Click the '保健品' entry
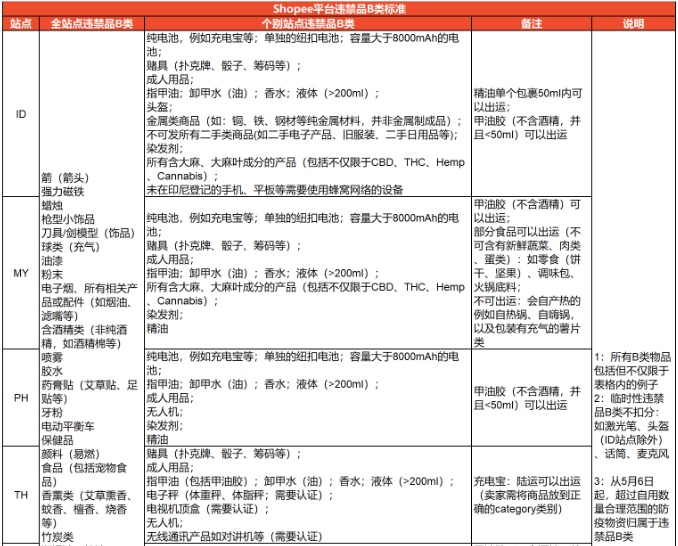This screenshot has height=546, width=678. click(58, 441)
